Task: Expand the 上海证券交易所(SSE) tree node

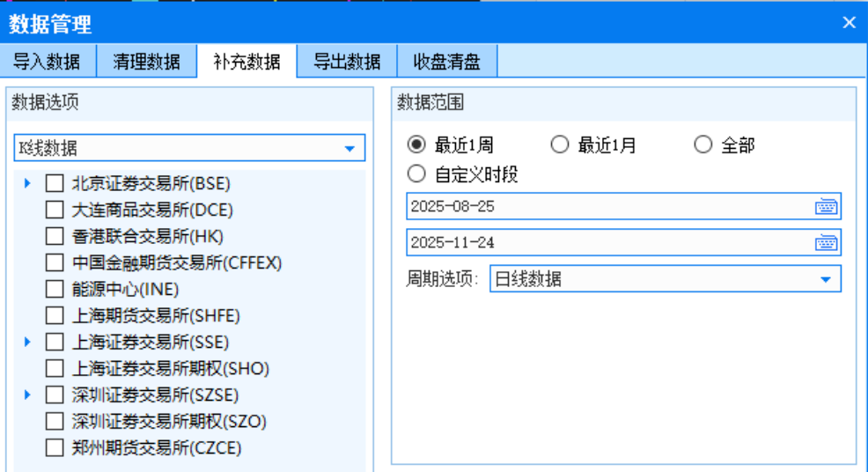Action: click(x=27, y=342)
